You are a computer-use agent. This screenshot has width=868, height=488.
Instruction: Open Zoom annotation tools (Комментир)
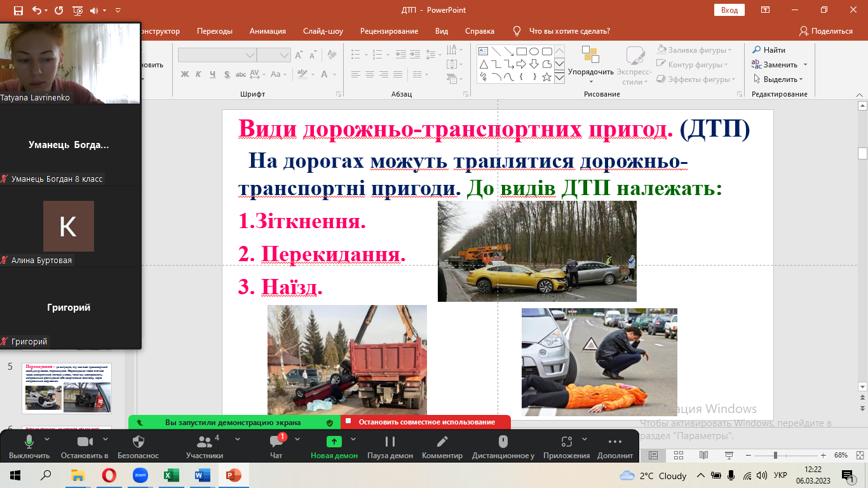coord(442,442)
